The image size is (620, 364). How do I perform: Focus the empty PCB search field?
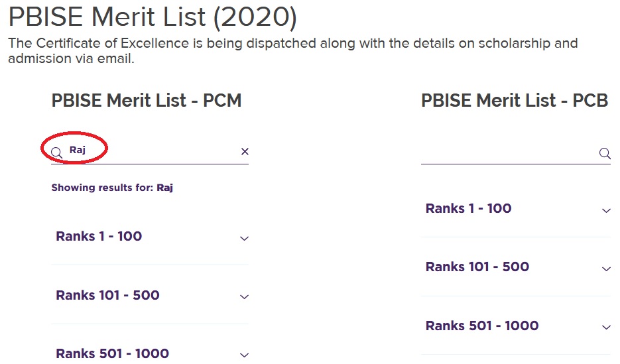tap(509, 154)
